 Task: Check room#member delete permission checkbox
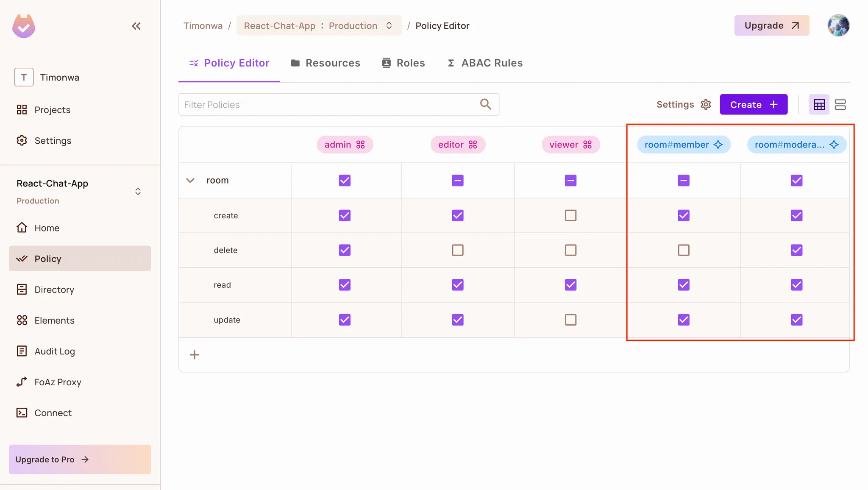tap(683, 250)
